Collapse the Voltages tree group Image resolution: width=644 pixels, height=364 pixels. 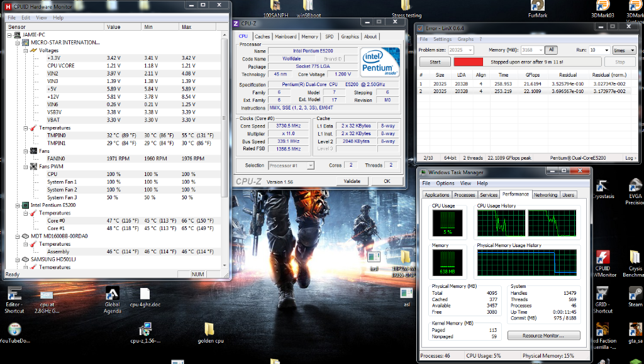(25, 50)
